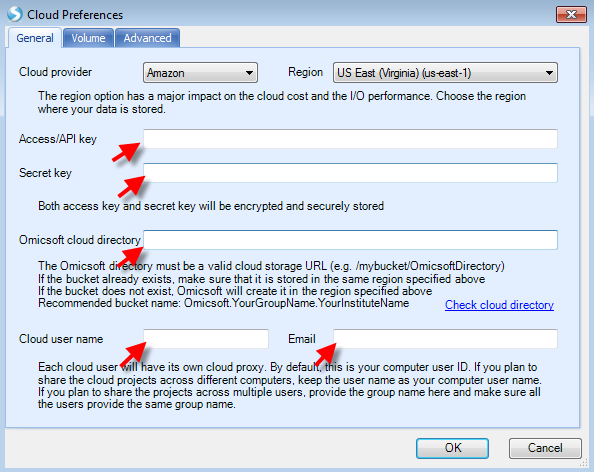Click the Cloud user name field

(x=206, y=339)
